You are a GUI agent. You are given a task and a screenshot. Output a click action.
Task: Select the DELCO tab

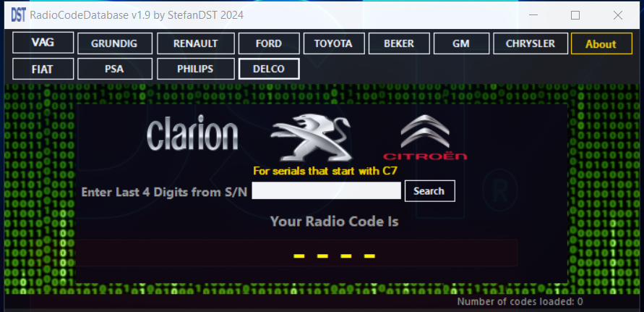[269, 69]
